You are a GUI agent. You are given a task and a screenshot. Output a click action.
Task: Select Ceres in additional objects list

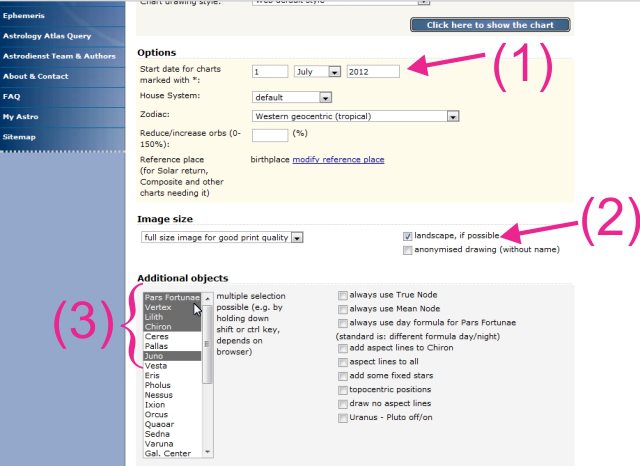coord(156,336)
